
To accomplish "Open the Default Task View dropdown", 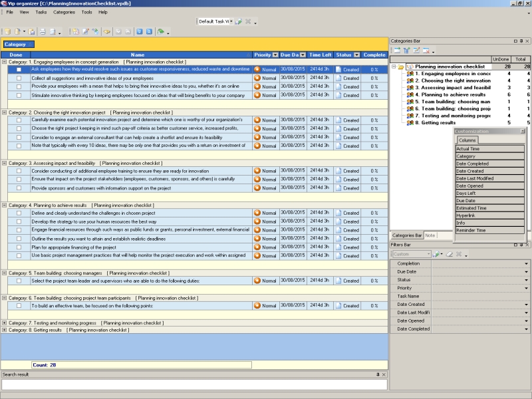I will coord(231,21).
